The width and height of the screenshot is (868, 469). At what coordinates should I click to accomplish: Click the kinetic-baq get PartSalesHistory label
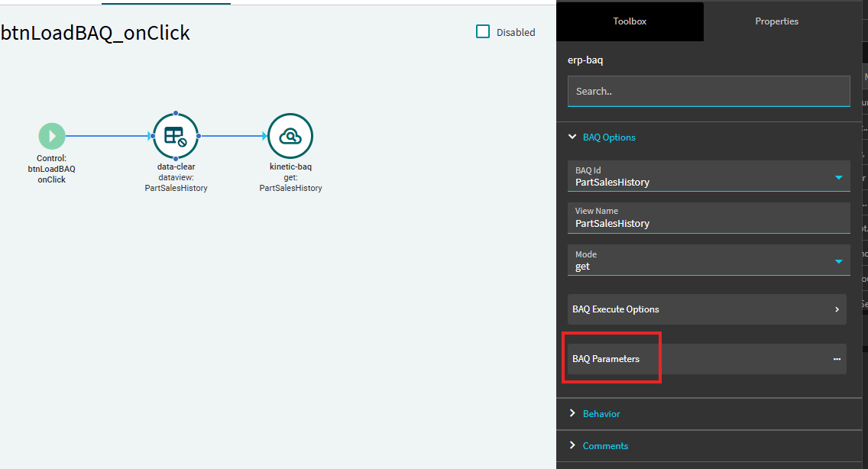pos(290,177)
